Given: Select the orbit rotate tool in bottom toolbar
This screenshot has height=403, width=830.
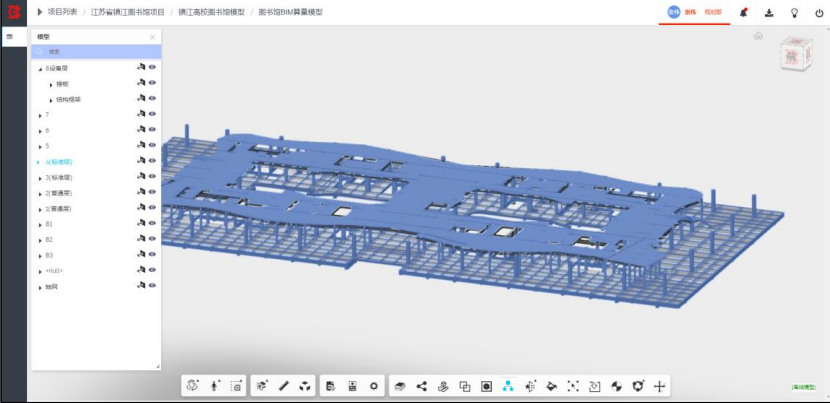Looking at the screenshot, I should (193, 386).
